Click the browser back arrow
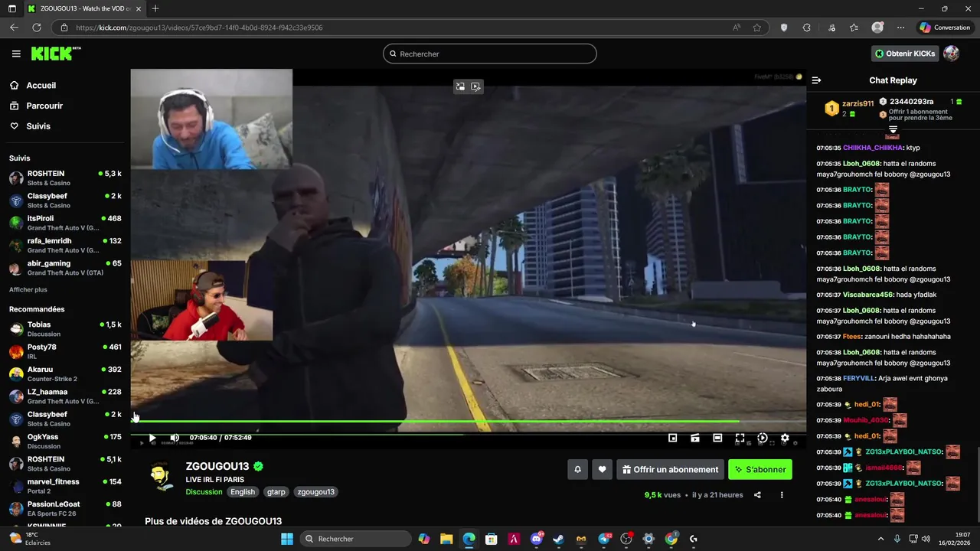 [x=14, y=28]
